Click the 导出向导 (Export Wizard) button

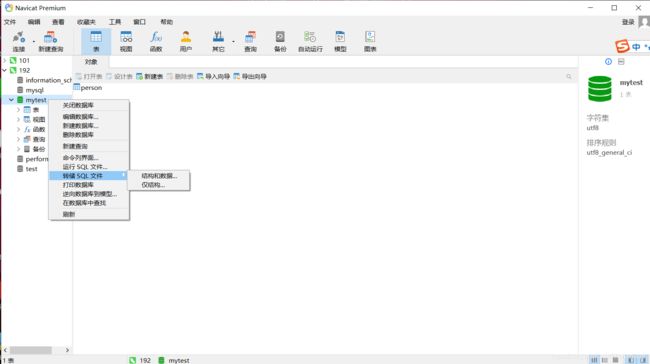[250, 76]
